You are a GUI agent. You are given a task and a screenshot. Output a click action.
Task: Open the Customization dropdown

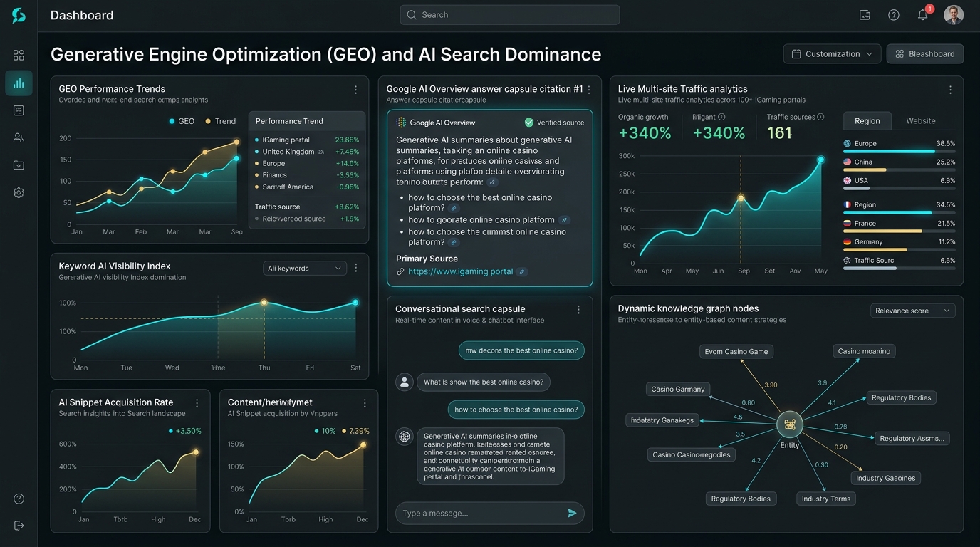point(832,54)
